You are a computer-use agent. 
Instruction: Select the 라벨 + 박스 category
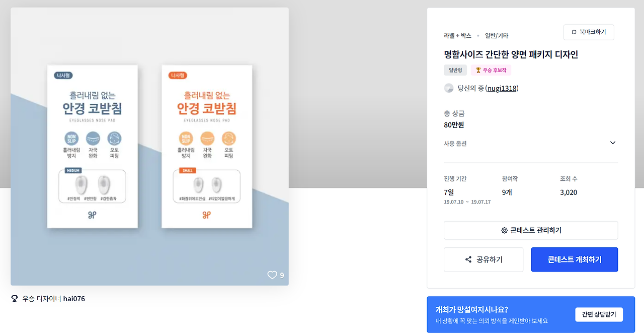(457, 36)
